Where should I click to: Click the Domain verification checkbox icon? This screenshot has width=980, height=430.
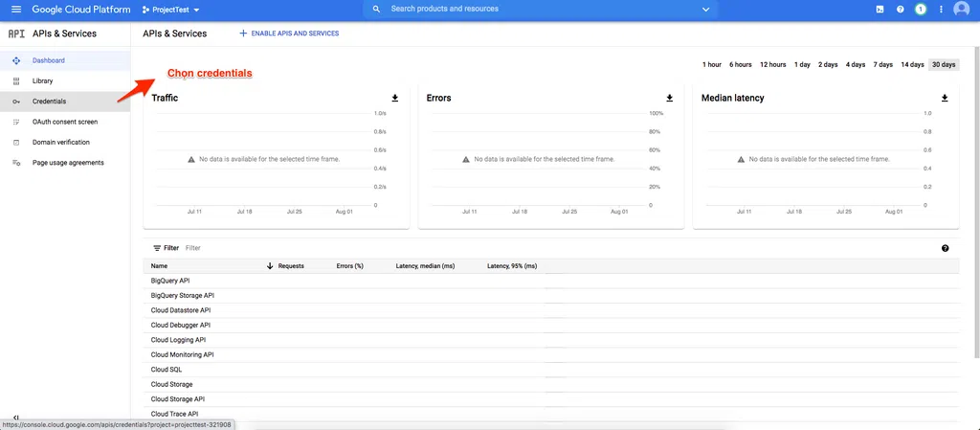(16, 143)
